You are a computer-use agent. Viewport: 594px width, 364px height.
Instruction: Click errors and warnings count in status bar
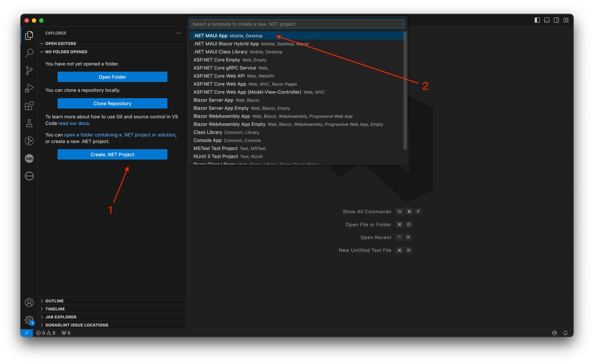point(46,333)
